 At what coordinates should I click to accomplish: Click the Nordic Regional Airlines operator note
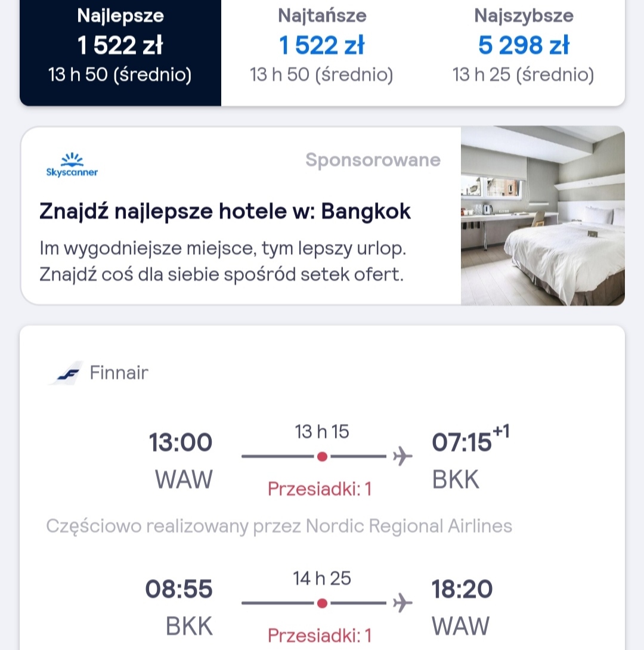[279, 526]
